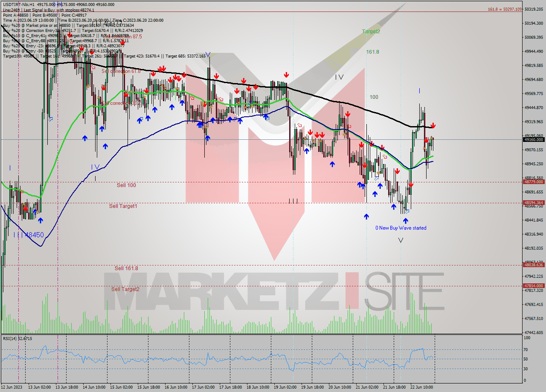Click the RSI(14) 52.6715 indicator label
This screenshot has height=392, width=546.
(x=17, y=338)
